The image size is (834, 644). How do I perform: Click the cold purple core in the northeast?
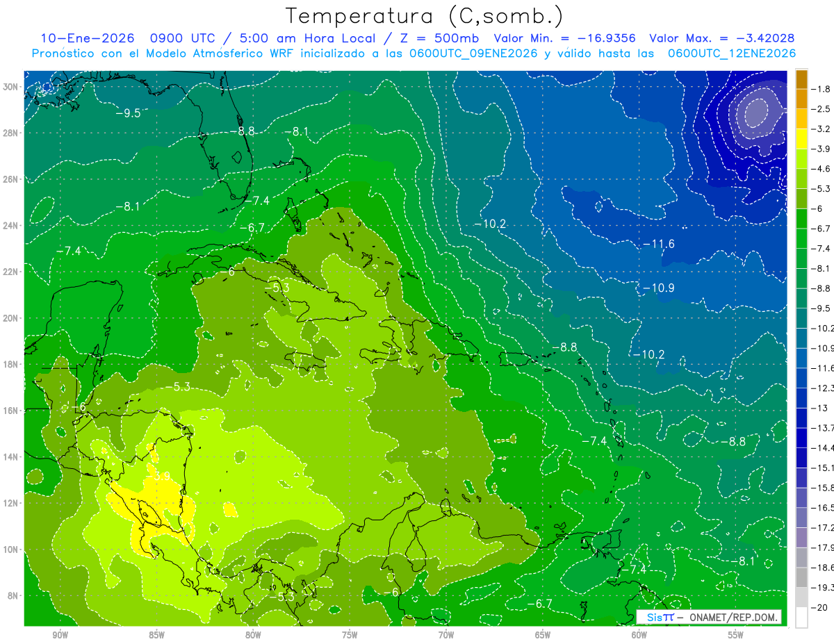(x=756, y=112)
